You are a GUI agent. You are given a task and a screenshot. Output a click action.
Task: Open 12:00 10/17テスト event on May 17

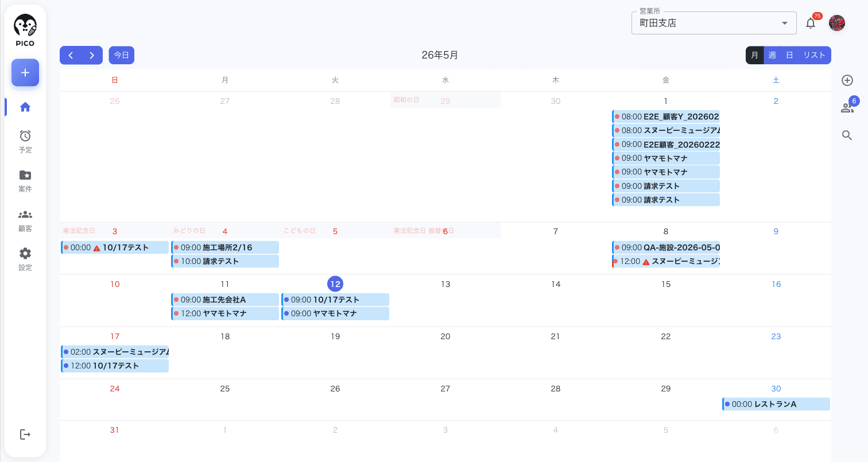click(x=115, y=366)
